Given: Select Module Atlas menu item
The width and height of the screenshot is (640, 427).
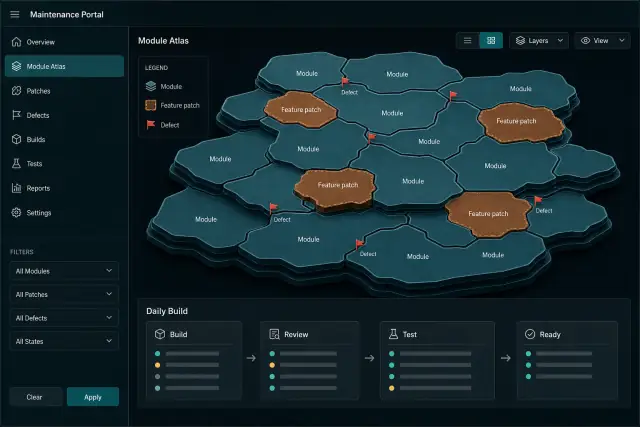Looking at the screenshot, I should point(64,66).
